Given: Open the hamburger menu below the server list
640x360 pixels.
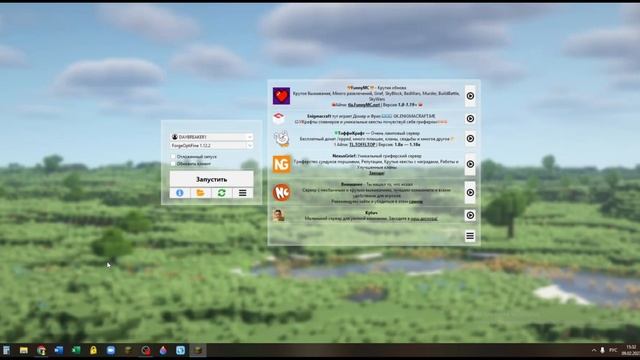Looking at the screenshot, I should pyautogui.click(x=470, y=236).
